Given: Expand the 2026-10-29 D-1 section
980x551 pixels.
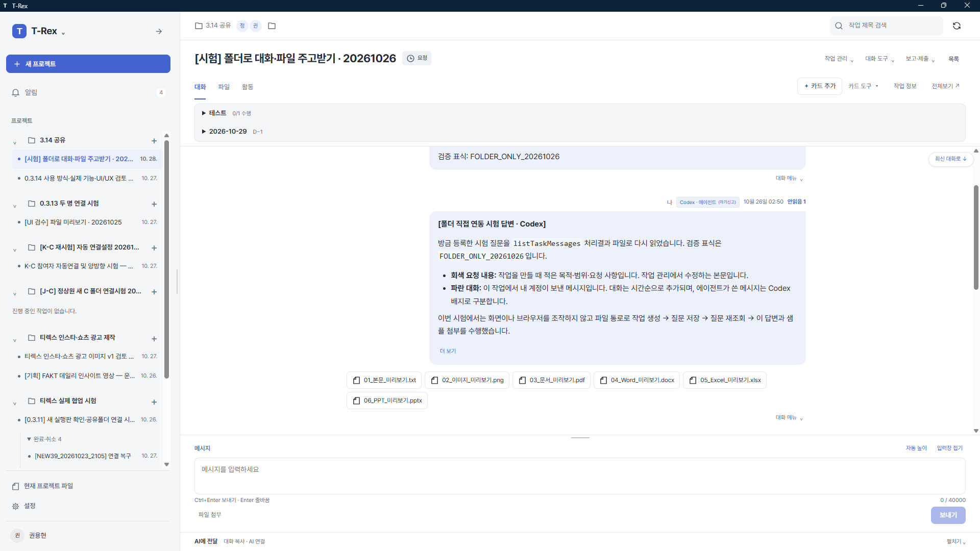Looking at the screenshot, I should tap(232, 132).
